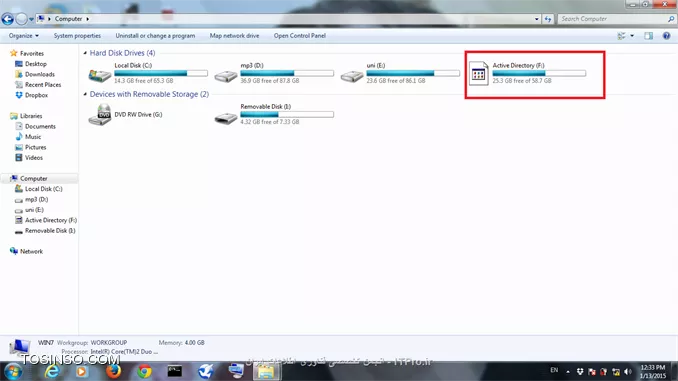
Task: Open the Windows Explorer folder taskbar icon
Action: click(x=266, y=371)
